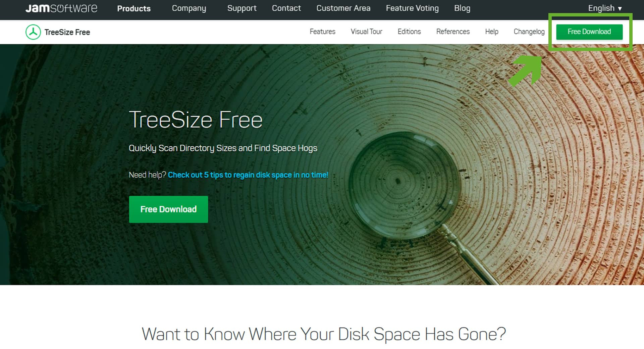644x349 pixels.
Task: Open the 5 tips to regain disk space link
Action: pyautogui.click(x=248, y=175)
